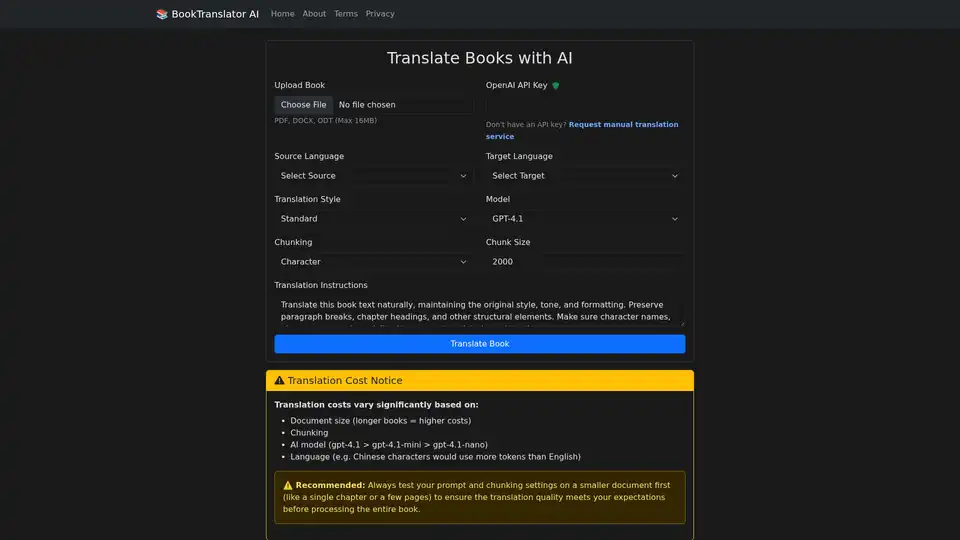The image size is (960, 540).
Task: Click the warning icon next to Recommended
Action: coord(288,485)
